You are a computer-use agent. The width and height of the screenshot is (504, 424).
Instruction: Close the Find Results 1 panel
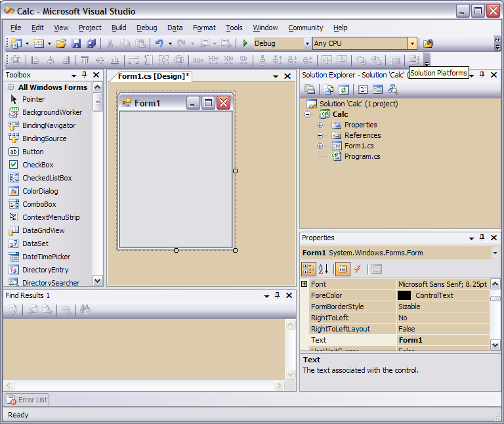click(289, 295)
